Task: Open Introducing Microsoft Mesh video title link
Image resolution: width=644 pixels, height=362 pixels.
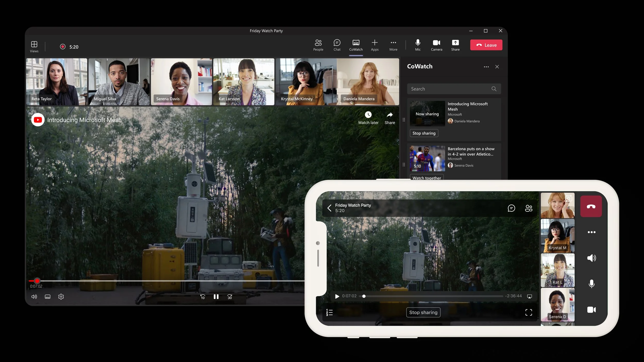Action: [84, 120]
